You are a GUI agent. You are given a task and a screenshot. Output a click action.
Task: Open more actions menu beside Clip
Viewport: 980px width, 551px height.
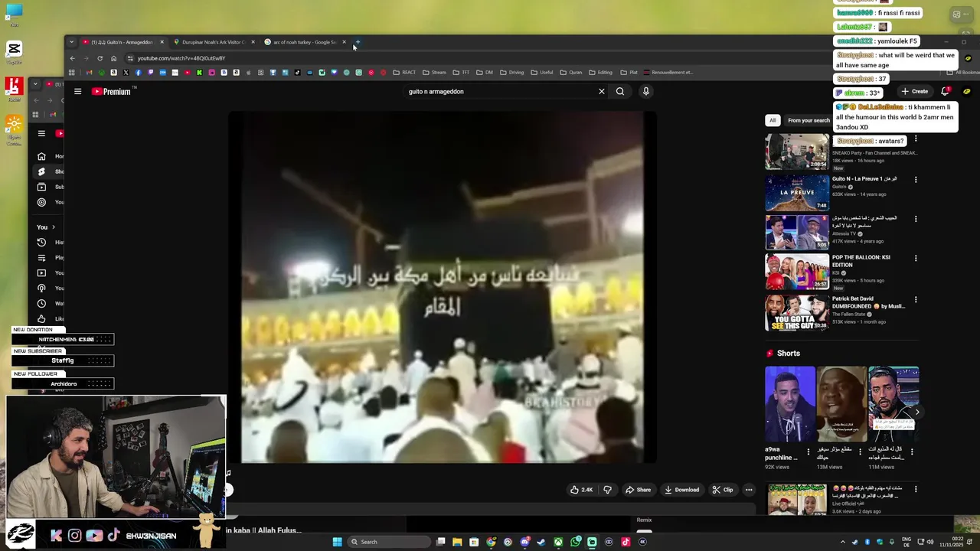[x=749, y=490]
